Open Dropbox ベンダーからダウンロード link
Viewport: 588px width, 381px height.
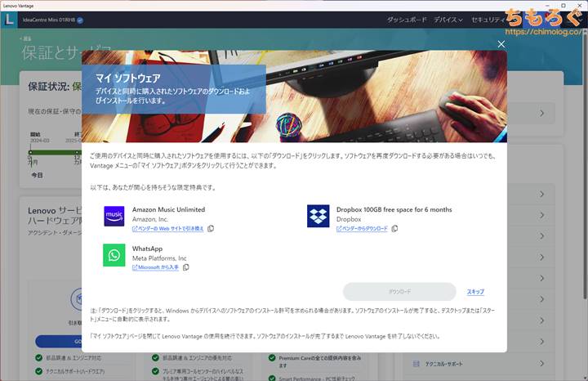tap(362, 229)
